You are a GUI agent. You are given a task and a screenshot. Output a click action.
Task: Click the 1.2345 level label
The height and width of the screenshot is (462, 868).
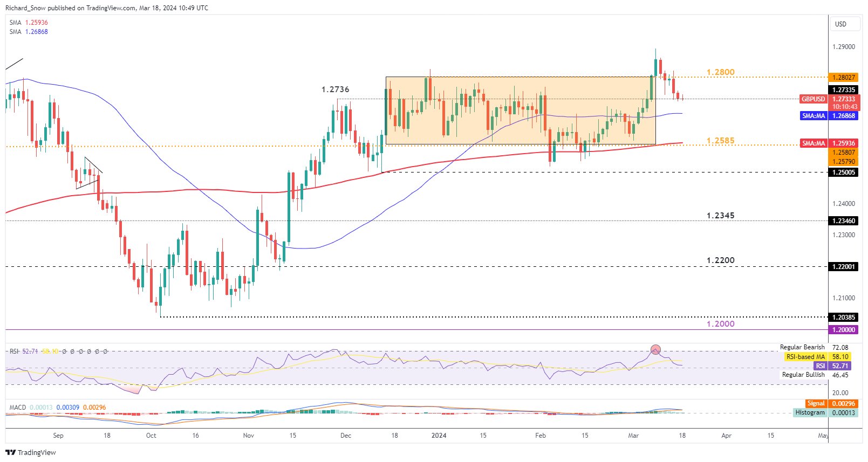[721, 216]
